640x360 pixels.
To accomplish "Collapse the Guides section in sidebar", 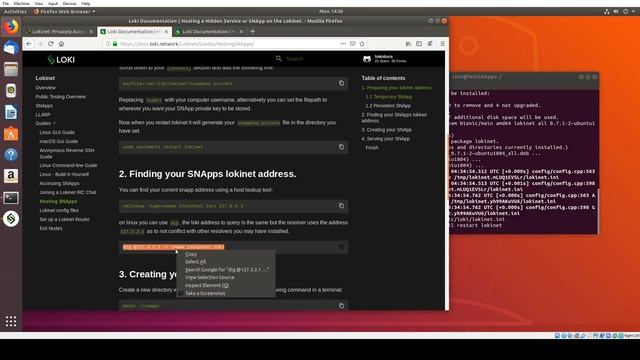I will pos(45,123).
